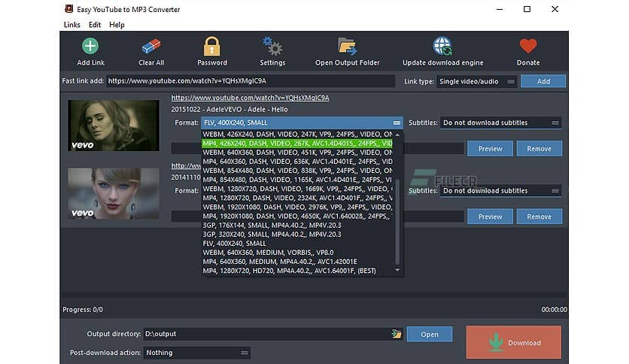Choose WEBM, 640X360, MEDIUM, VORBIS format
Image resolution: width=629 pixels, height=364 pixels.
[x=297, y=253]
